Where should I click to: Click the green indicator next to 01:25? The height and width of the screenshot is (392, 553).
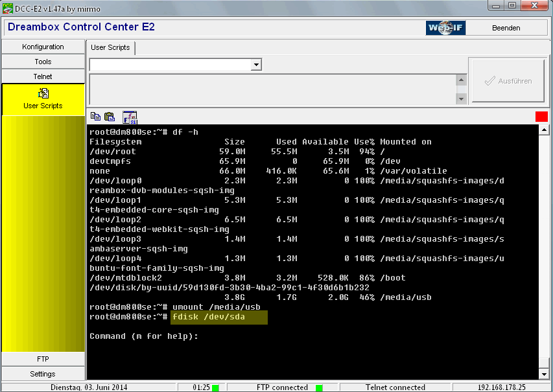coord(215,387)
